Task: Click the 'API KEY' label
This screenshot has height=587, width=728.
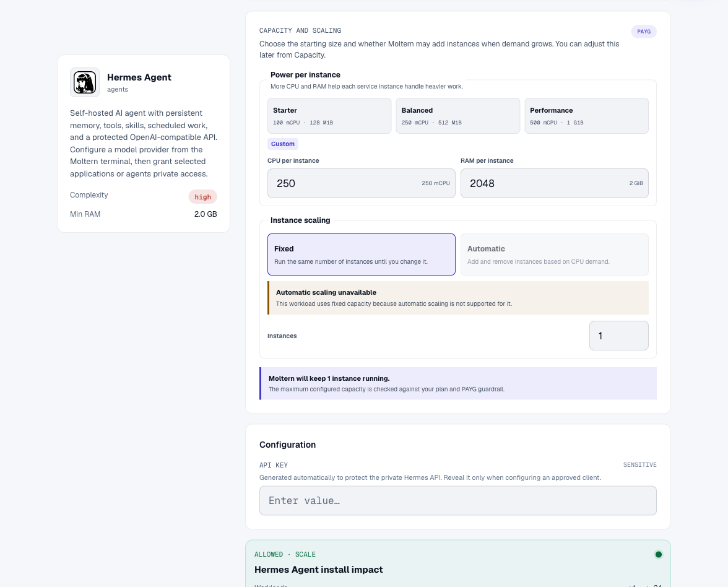Action: 274,465
